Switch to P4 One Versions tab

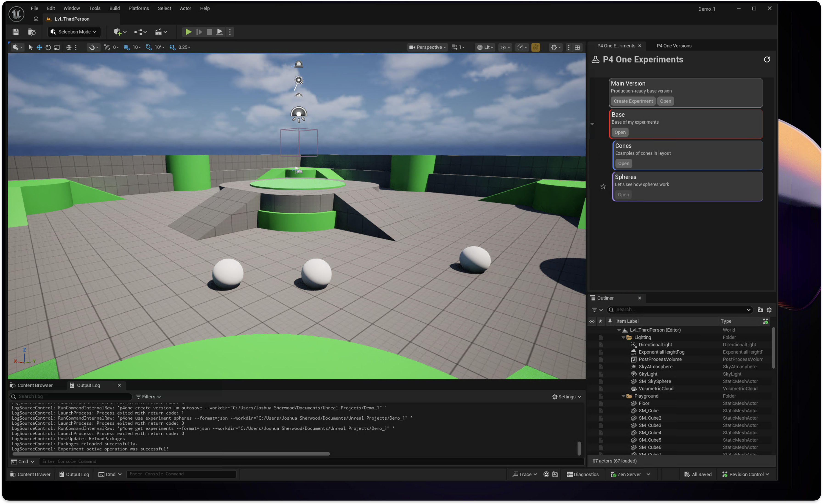point(674,46)
